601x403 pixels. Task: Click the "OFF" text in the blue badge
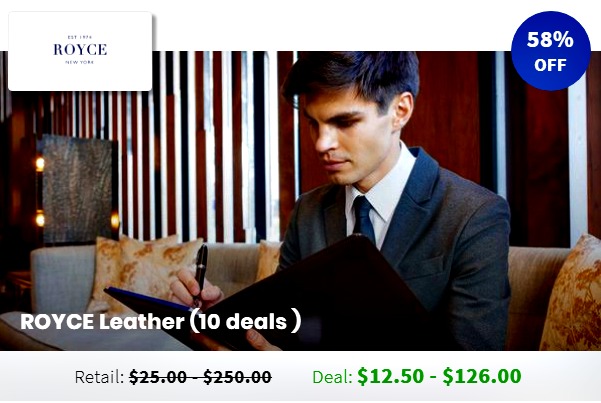(550, 65)
